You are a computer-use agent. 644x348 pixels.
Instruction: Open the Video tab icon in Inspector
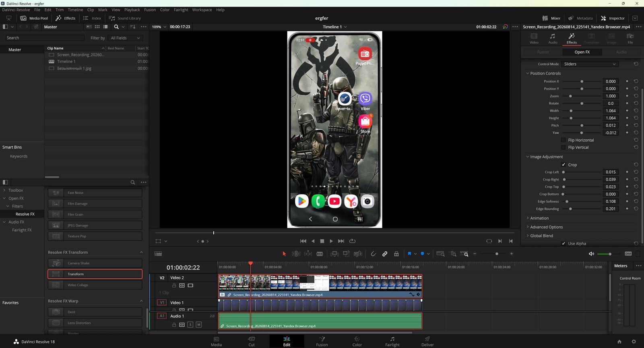click(x=534, y=38)
